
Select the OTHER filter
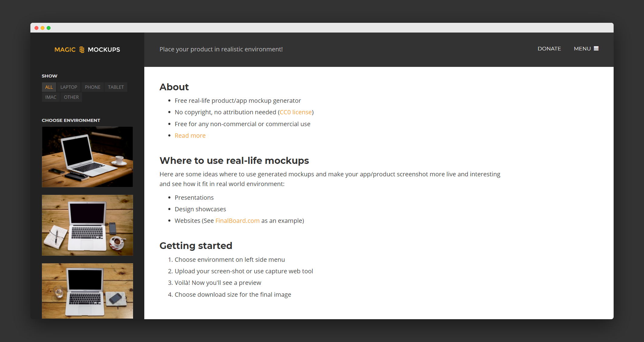pos(71,97)
